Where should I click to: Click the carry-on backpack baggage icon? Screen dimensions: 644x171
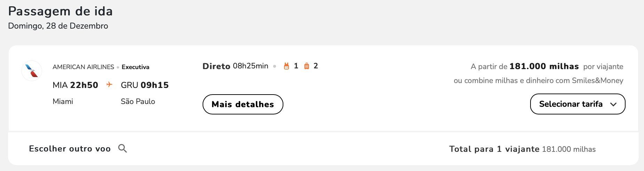[x=286, y=66]
